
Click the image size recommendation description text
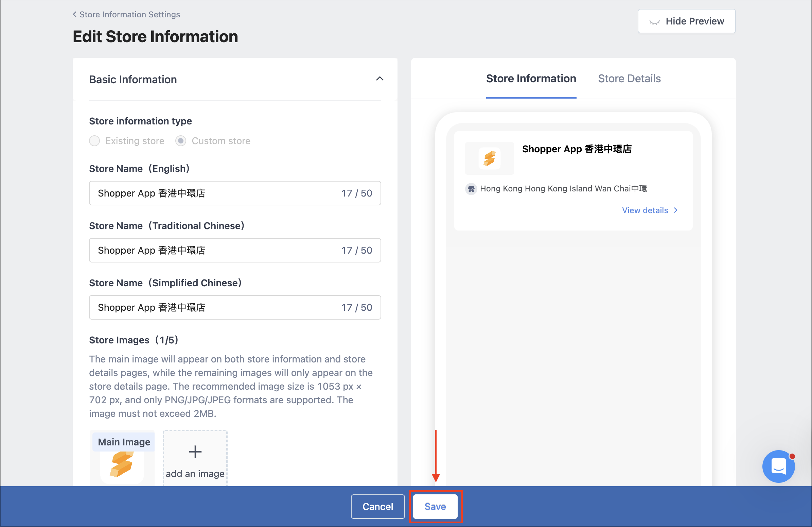click(231, 386)
